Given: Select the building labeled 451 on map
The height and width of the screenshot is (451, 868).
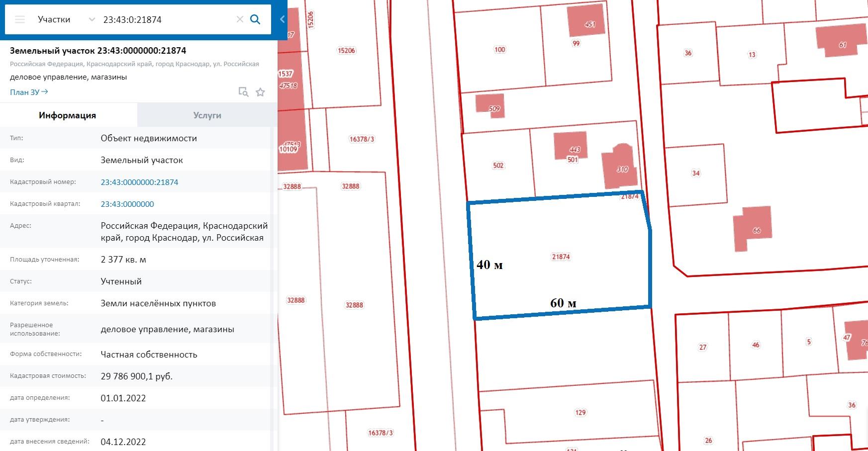Looking at the screenshot, I should click(x=587, y=22).
